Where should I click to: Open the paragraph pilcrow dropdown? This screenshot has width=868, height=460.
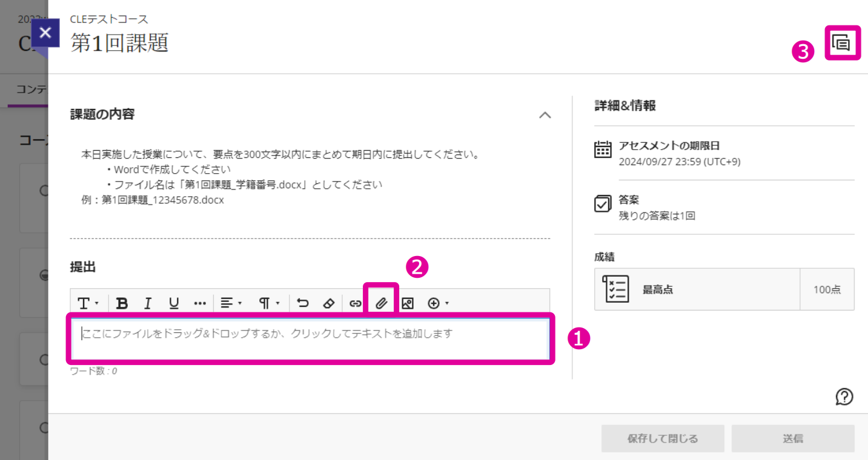coord(269,303)
